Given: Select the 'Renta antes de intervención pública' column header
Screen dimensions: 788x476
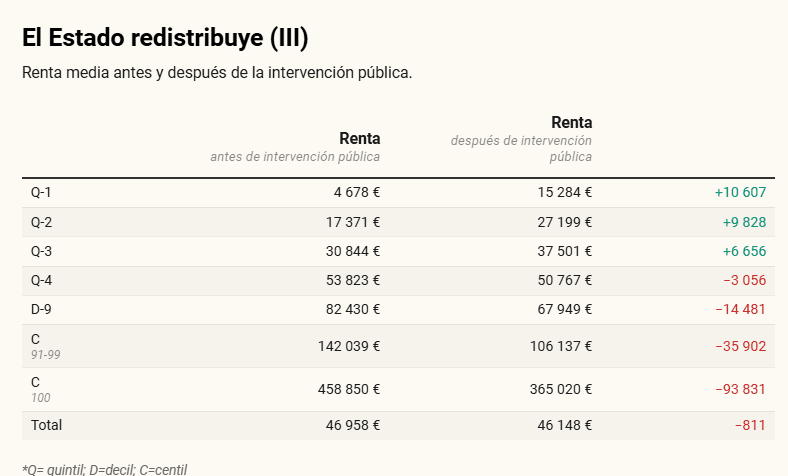Looking at the screenshot, I should click(x=295, y=147).
